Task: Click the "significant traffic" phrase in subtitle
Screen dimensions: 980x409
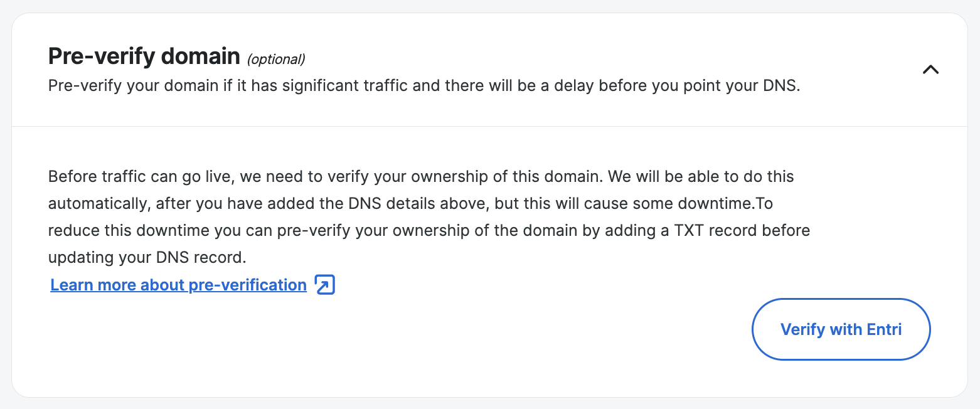Action: (346, 86)
